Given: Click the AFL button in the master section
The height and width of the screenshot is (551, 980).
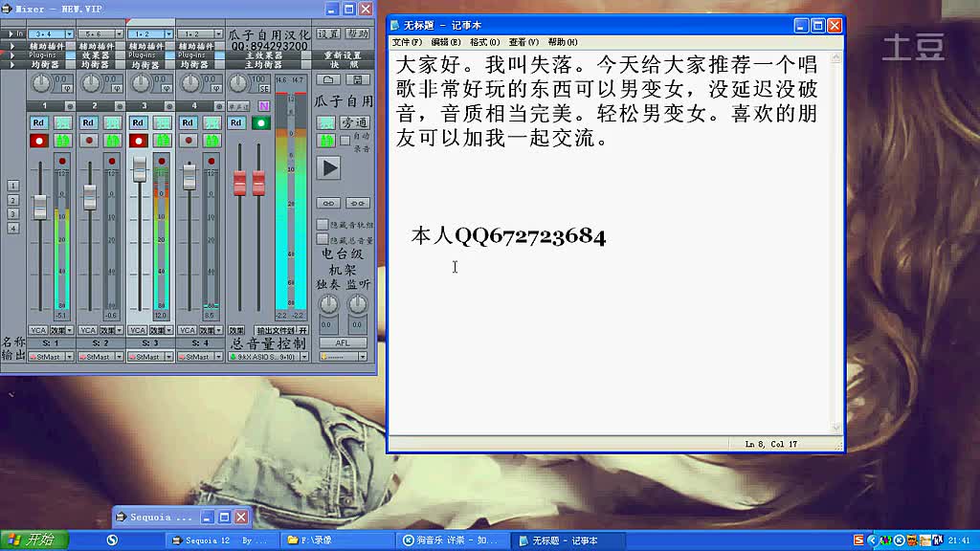Looking at the screenshot, I should click(x=343, y=342).
